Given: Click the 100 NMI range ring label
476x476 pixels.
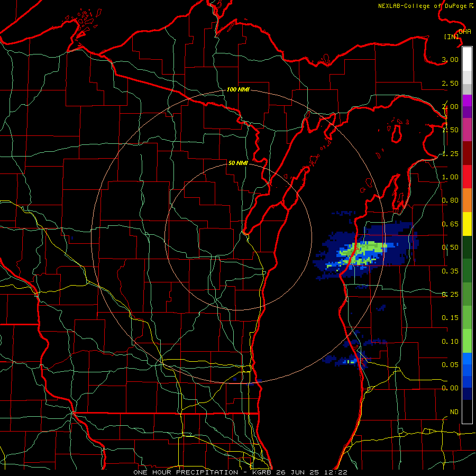Looking at the screenshot, I should pyautogui.click(x=238, y=89).
